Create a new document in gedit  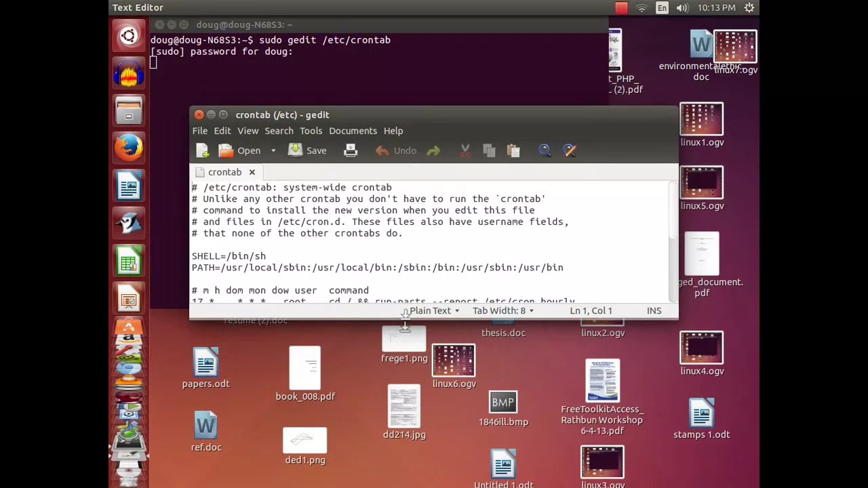pos(202,150)
